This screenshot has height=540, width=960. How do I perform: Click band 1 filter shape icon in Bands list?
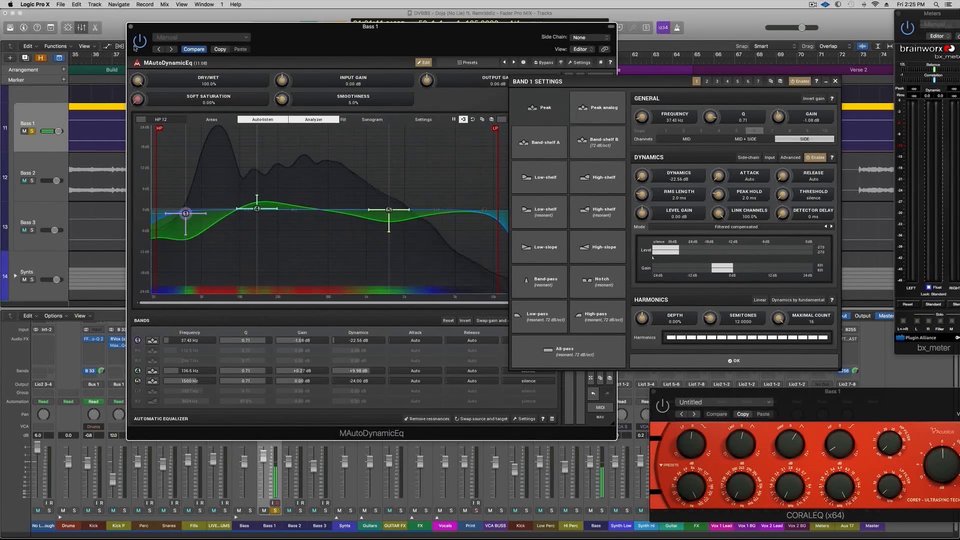click(x=152, y=340)
